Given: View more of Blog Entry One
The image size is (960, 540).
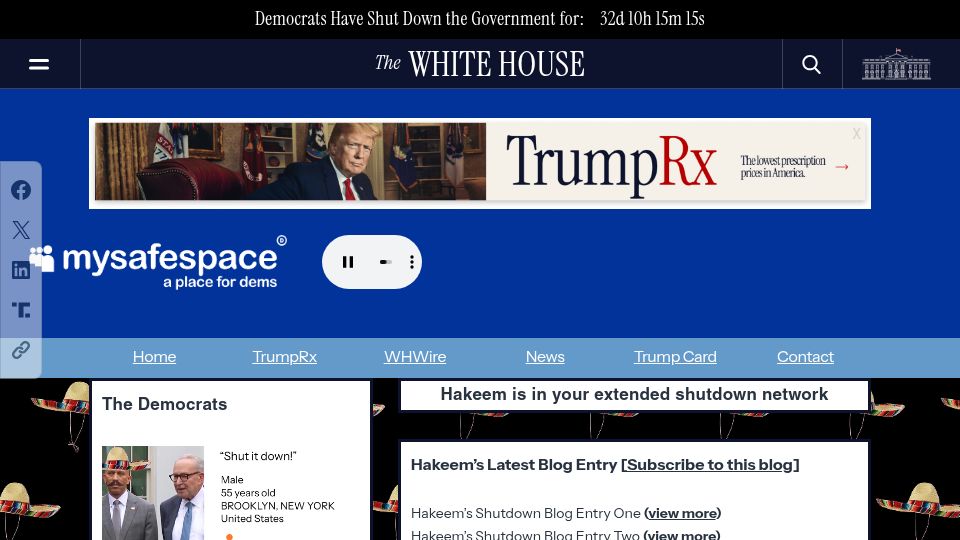Looking at the screenshot, I should click(x=682, y=513).
